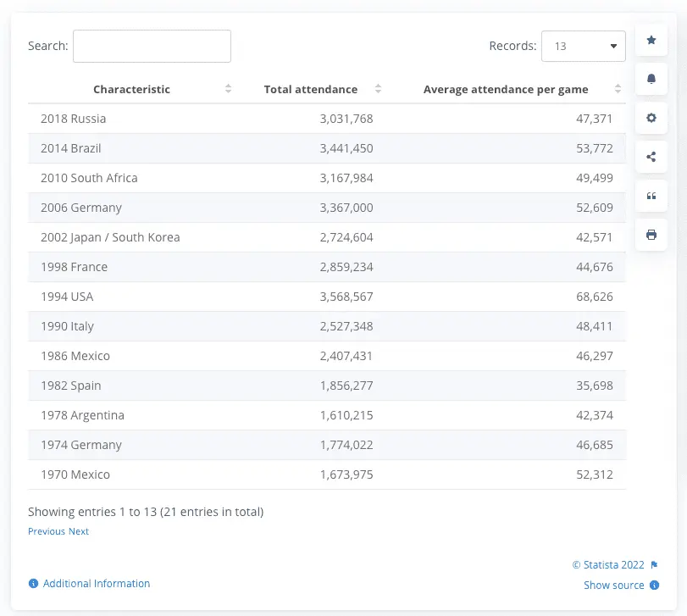The height and width of the screenshot is (616, 687).
Task: Share this statistic using the share icon
Action: 651,156
